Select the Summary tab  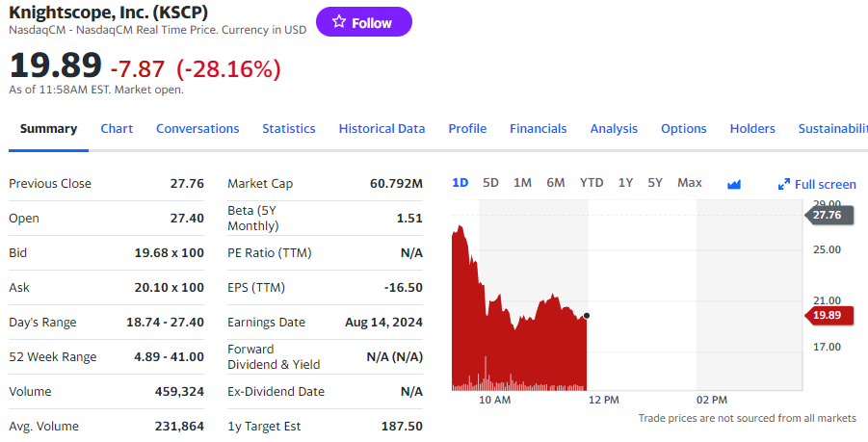[48, 128]
